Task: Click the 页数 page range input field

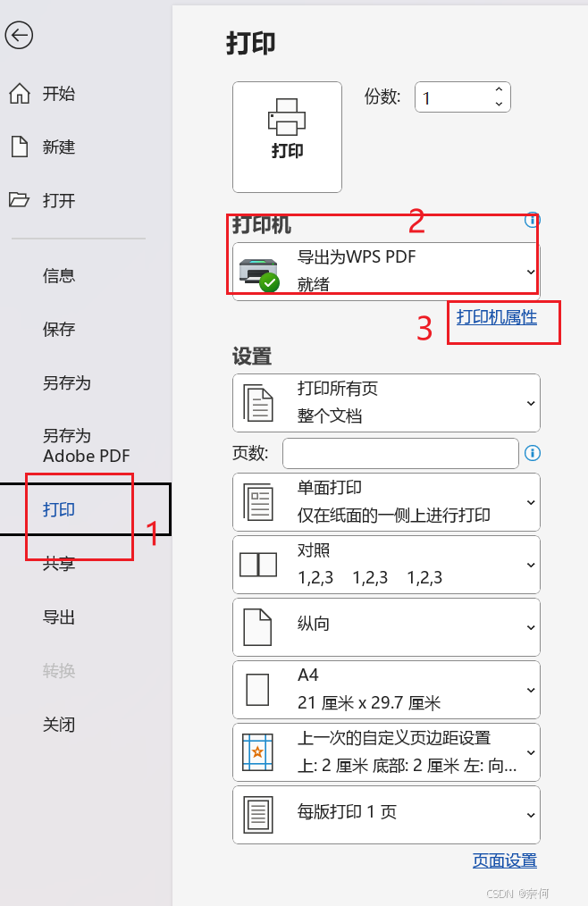Action: click(x=400, y=453)
